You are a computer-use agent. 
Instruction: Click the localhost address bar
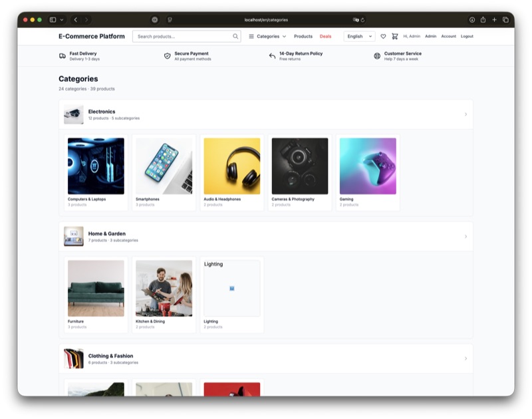pos(266,20)
